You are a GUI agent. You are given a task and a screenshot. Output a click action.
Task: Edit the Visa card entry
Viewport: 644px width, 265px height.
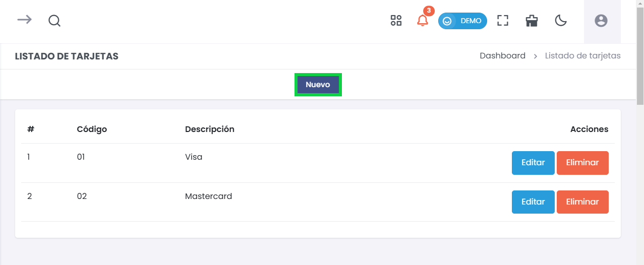(533, 163)
